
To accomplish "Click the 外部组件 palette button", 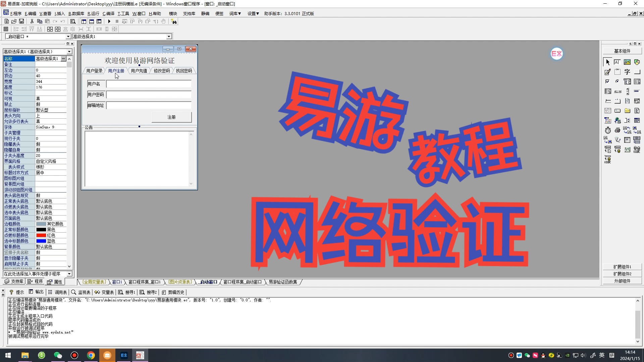I will pos(622,281).
